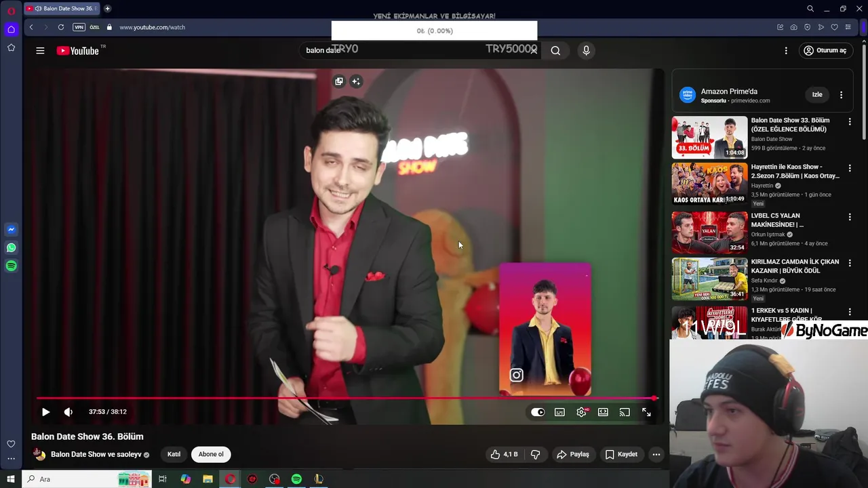Add page to bookmarks heart in toolbar
868x488 pixels.
click(x=834, y=27)
